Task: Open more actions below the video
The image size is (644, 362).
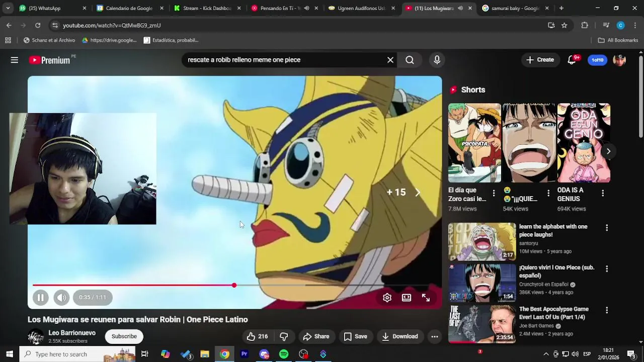Action: coord(435,336)
